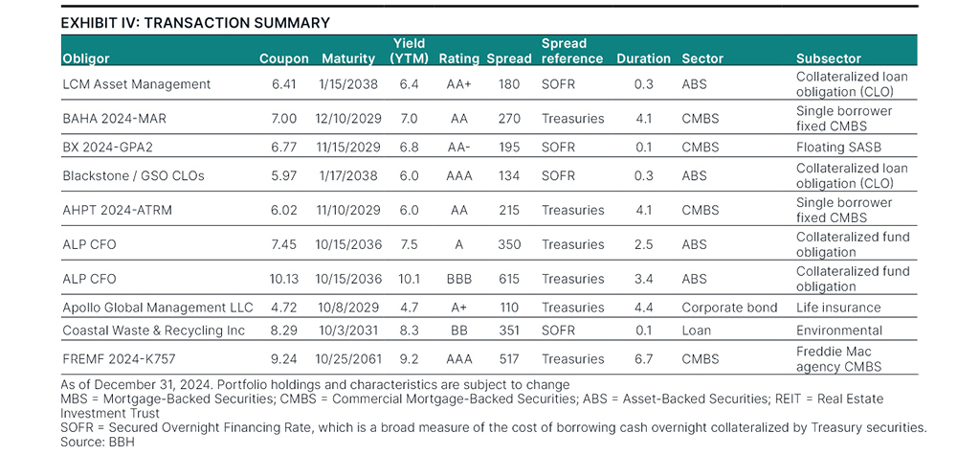Image resolution: width=980 pixels, height=456 pixels.
Task: Click yield value 4.7
Action: pos(409,308)
